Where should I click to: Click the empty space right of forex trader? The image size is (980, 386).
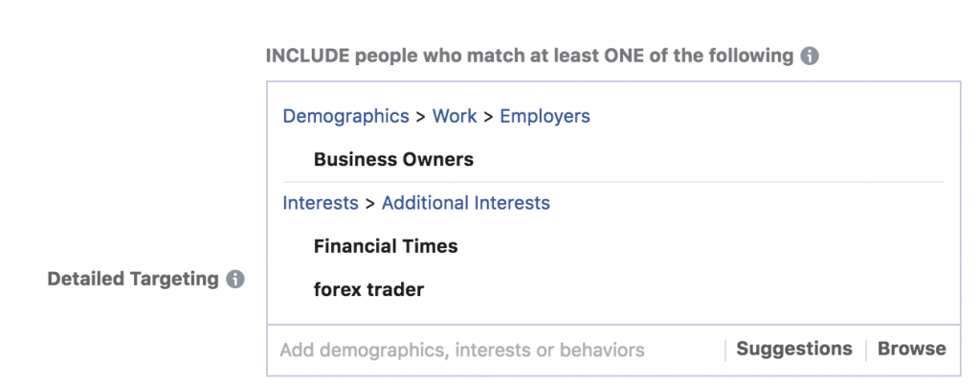(687, 289)
